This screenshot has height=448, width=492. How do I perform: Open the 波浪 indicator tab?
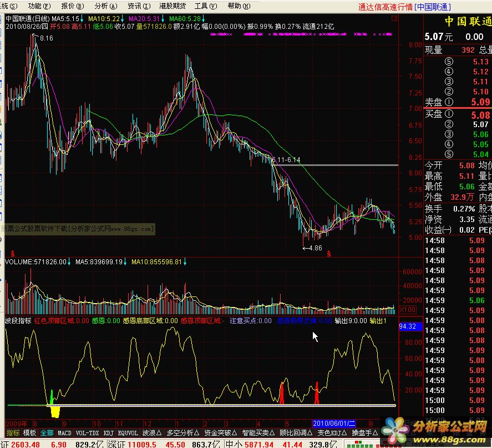152,433
